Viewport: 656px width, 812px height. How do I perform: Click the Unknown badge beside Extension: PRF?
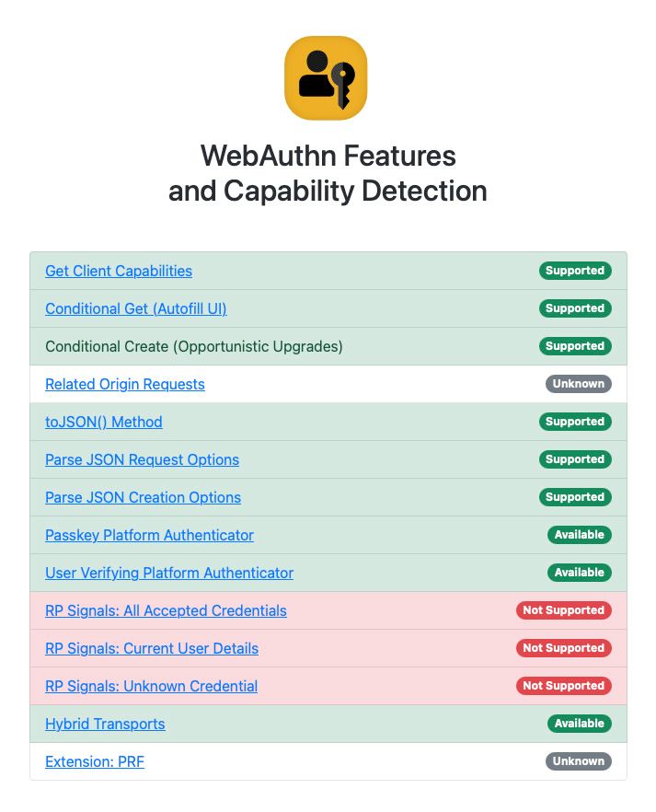[x=579, y=761]
